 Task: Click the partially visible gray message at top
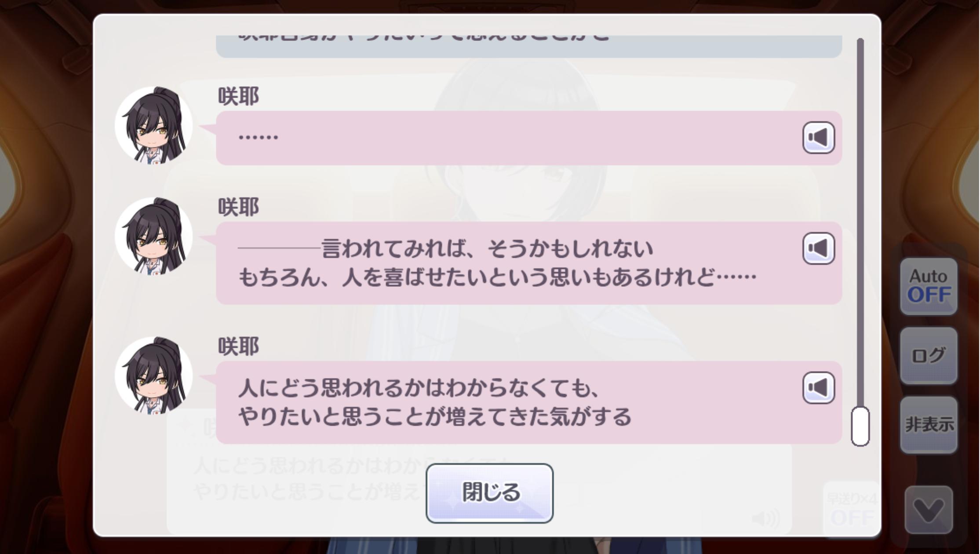click(x=529, y=47)
